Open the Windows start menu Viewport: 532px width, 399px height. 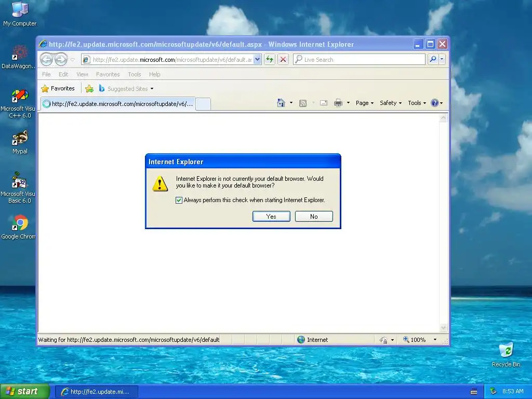click(x=25, y=392)
